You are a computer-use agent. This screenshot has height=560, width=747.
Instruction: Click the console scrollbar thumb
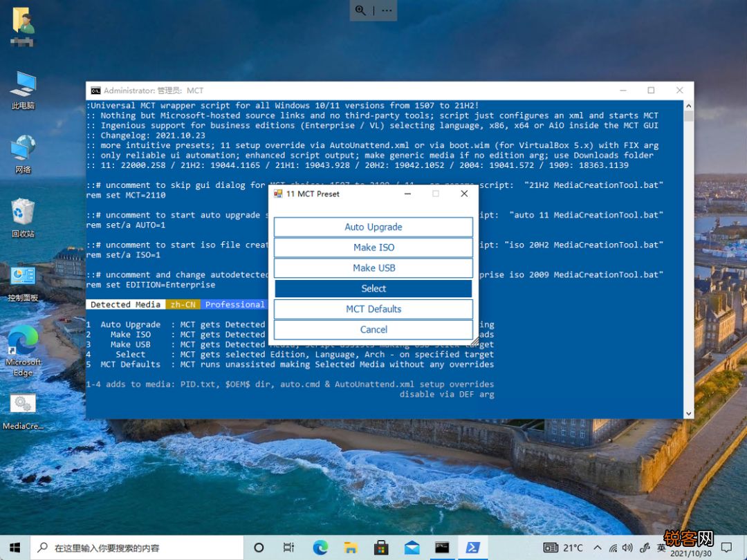[688, 116]
